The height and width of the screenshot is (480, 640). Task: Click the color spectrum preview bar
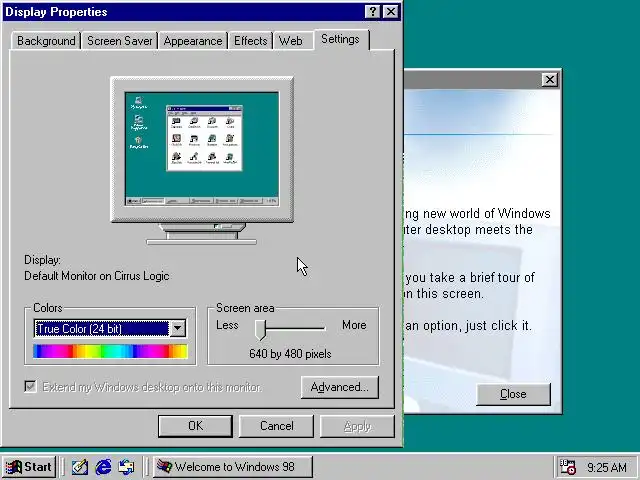pos(110,351)
